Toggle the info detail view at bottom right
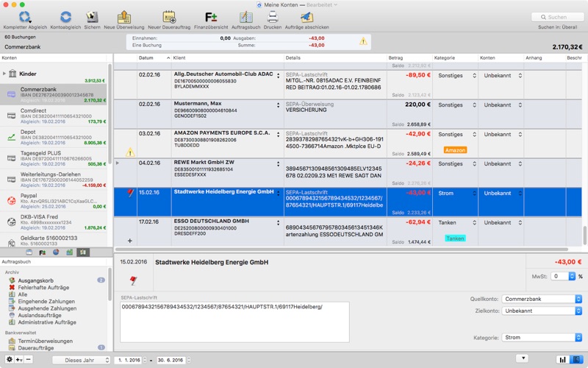The height and width of the screenshot is (368, 588). pos(576,360)
